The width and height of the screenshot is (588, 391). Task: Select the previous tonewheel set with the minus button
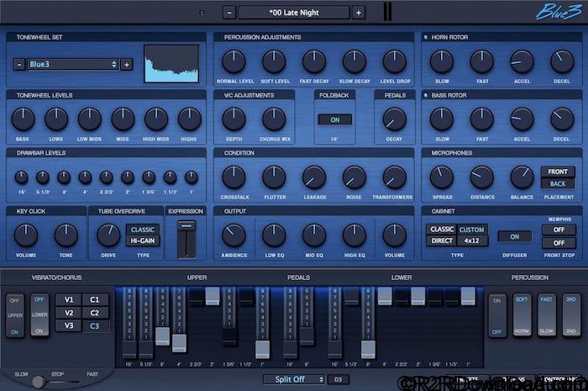click(x=19, y=65)
